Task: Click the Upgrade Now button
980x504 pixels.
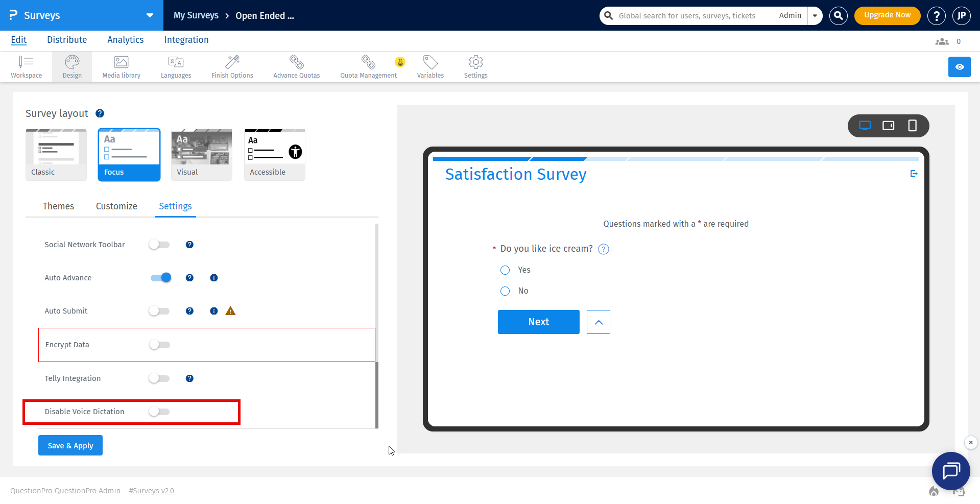Action: point(887,15)
